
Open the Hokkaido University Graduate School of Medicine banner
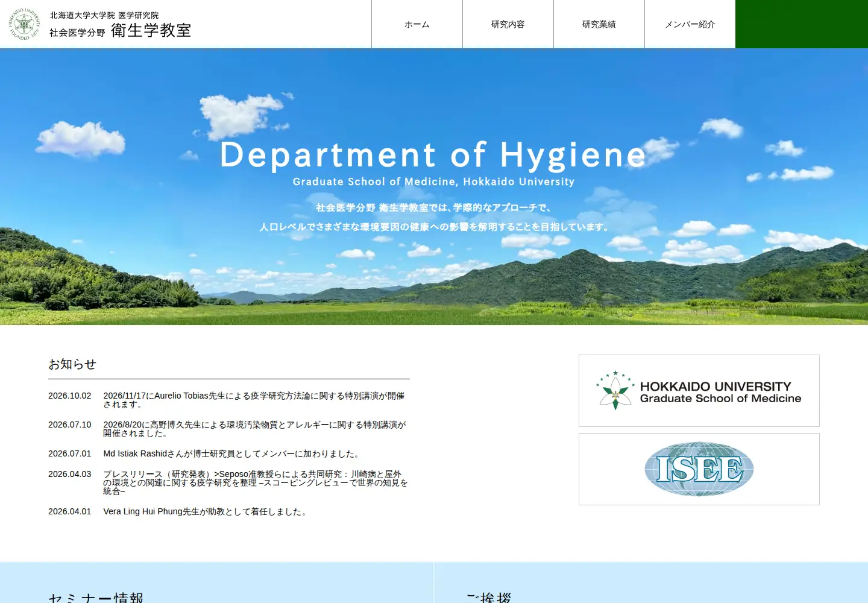click(x=699, y=391)
